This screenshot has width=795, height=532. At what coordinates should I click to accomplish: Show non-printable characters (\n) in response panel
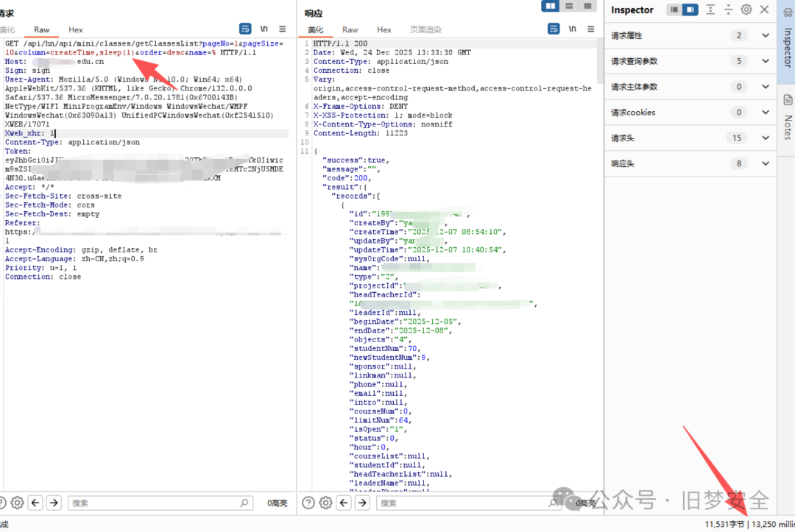pyautogui.click(x=573, y=29)
